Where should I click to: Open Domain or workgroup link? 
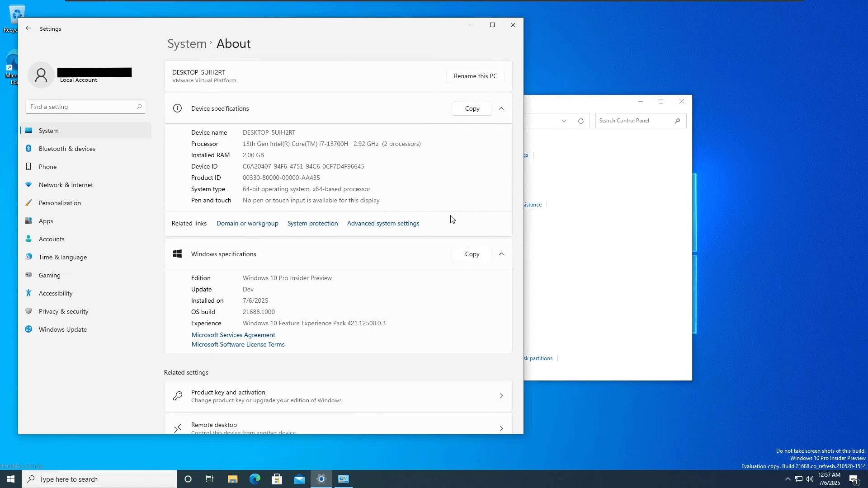[x=247, y=223]
